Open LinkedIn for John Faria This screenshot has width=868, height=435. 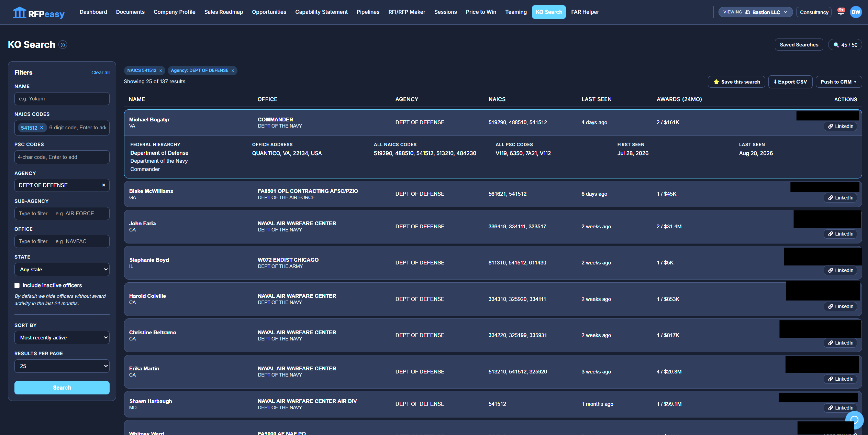(840, 234)
